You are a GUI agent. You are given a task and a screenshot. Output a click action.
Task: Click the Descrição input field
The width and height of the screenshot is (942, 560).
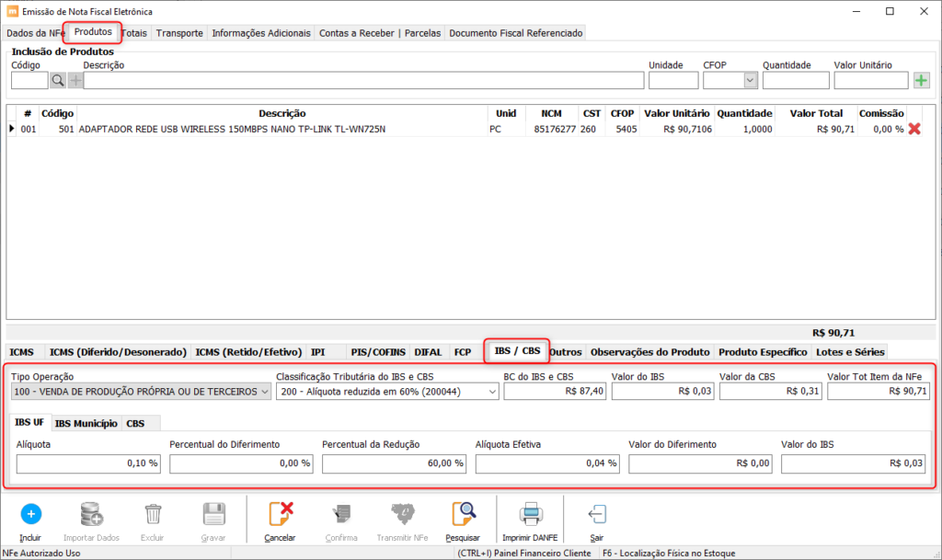coord(363,81)
